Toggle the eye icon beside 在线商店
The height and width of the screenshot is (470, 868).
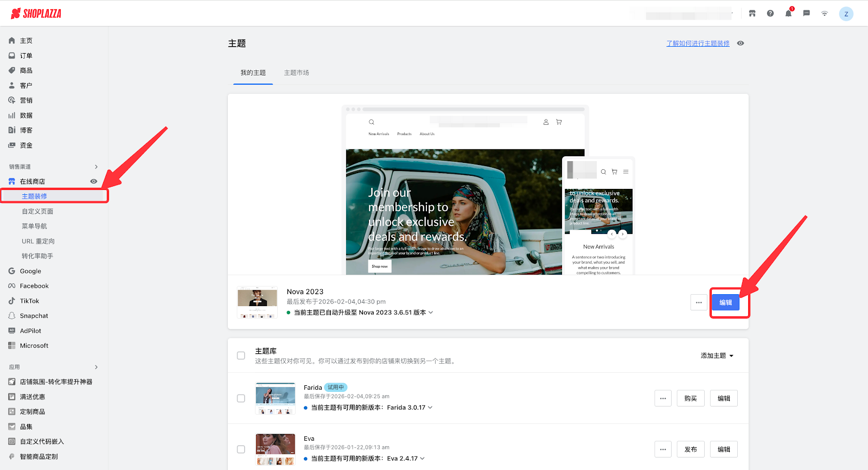(x=94, y=181)
